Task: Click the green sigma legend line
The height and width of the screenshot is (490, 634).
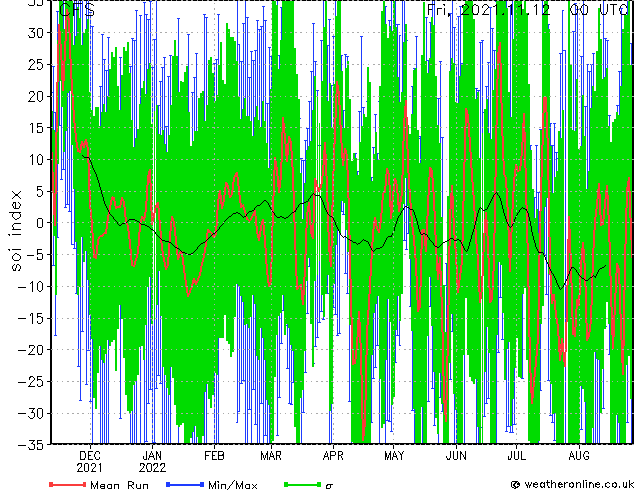Action: [302, 484]
